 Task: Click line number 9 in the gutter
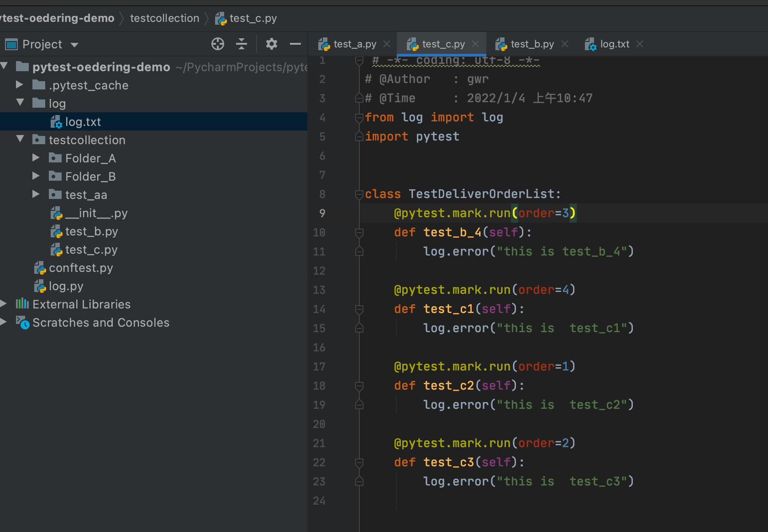pyautogui.click(x=322, y=214)
